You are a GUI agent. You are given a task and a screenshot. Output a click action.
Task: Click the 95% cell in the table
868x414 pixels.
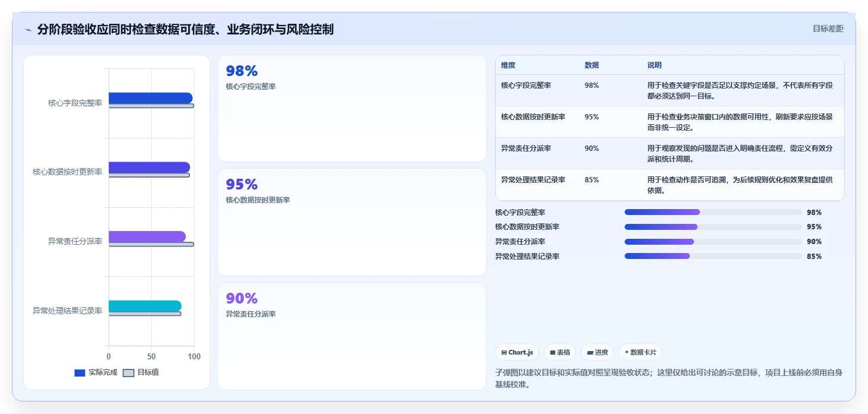pos(592,117)
